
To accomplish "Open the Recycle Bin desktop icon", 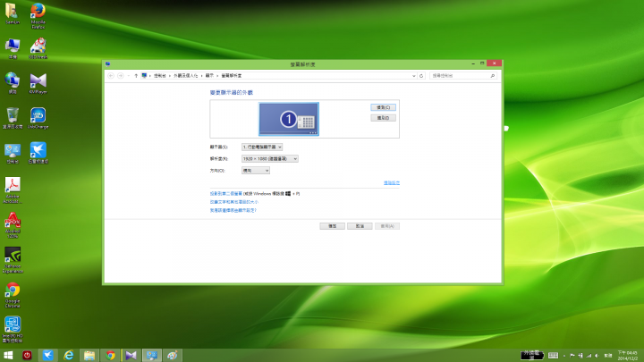I will point(13,118).
